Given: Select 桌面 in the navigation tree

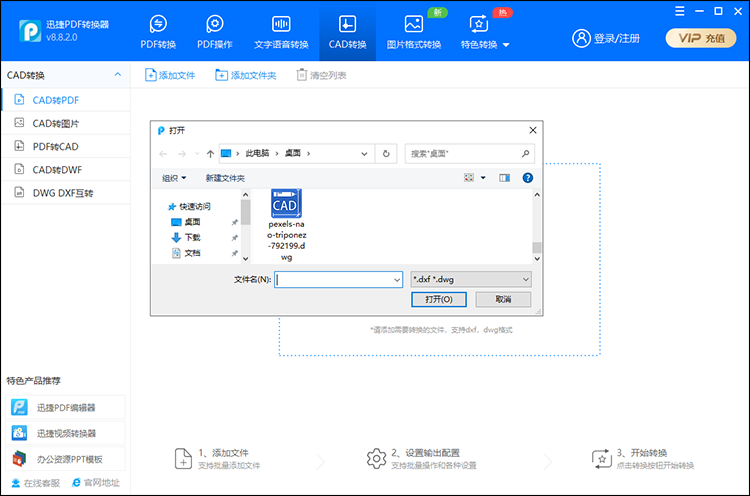Looking at the screenshot, I should [x=192, y=222].
